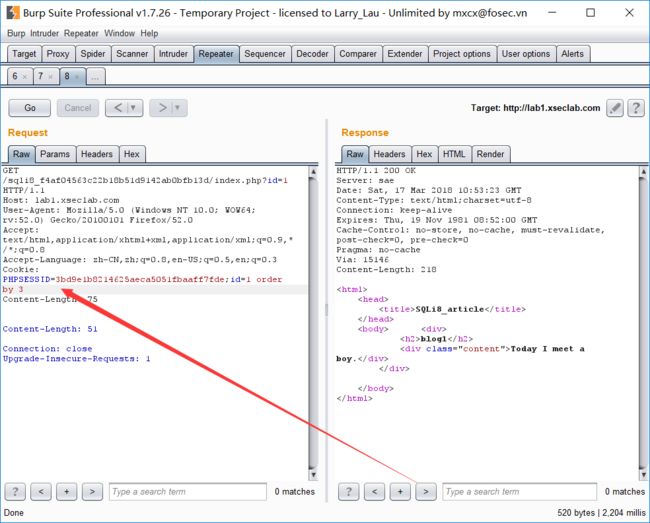Select the response Hex tab
This screenshot has height=523, width=650.
pos(424,154)
